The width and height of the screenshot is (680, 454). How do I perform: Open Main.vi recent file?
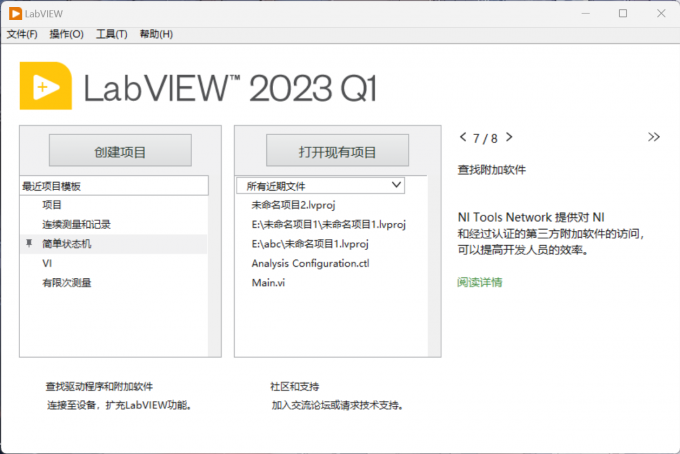pos(268,283)
